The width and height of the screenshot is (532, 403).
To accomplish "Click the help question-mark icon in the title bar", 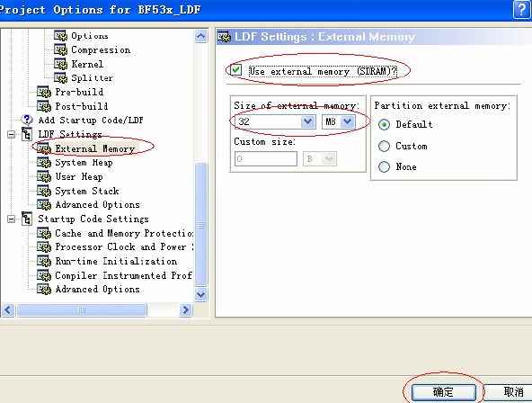I will tap(521, 10).
